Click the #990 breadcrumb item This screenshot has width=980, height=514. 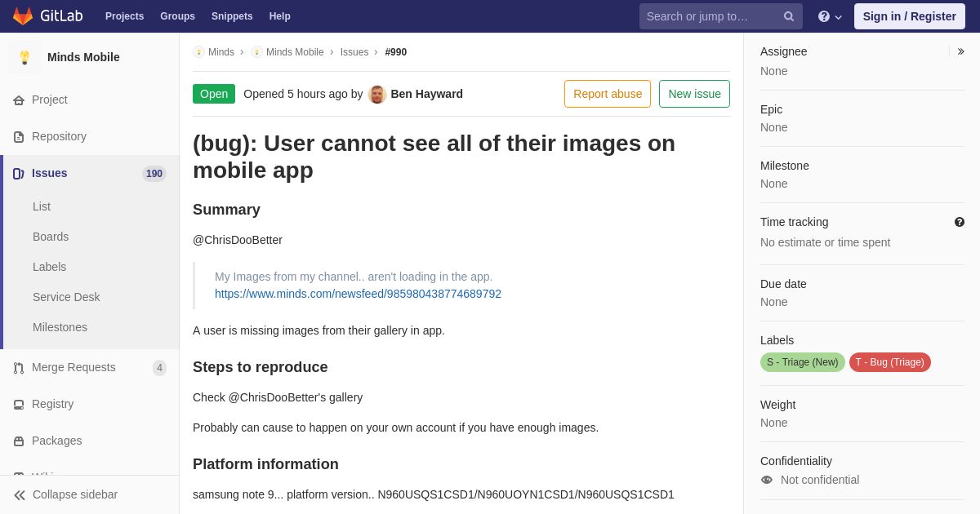[396, 52]
